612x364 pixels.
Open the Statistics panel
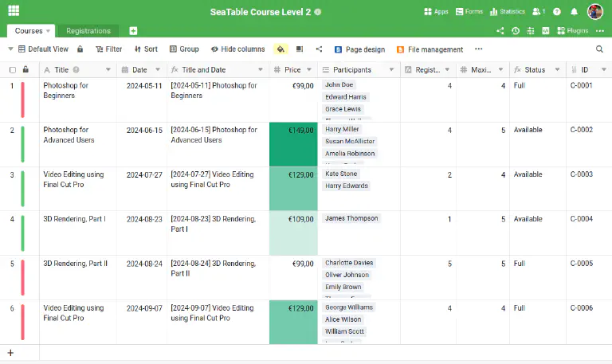click(507, 12)
